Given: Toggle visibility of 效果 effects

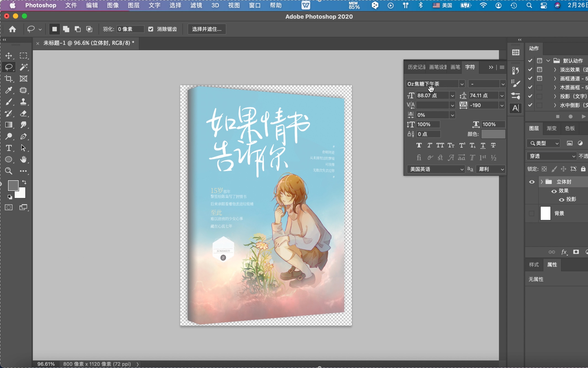Looking at the screenshot, I should (x=554, y=191).
